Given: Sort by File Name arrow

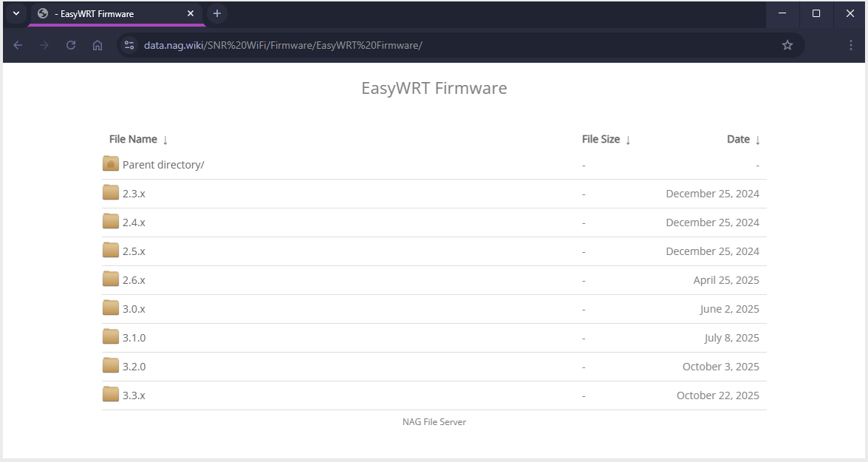Looking at the screenshot, I should pyautogui.click(x=165, y=140).
